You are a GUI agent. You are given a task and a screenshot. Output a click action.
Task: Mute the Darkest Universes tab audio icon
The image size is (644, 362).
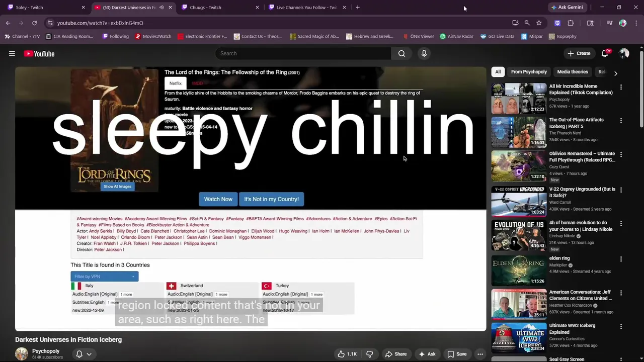pyautogui.click(x=162, y=8)
